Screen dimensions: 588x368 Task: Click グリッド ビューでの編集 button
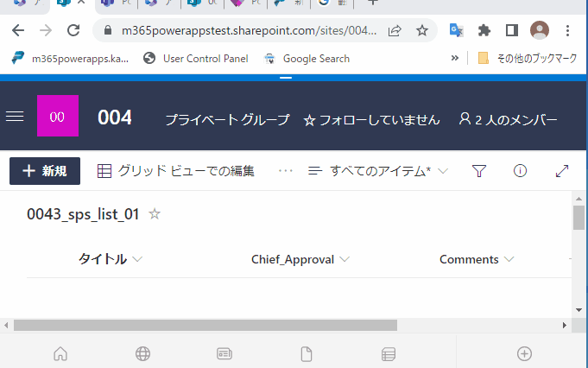(176, 171)
